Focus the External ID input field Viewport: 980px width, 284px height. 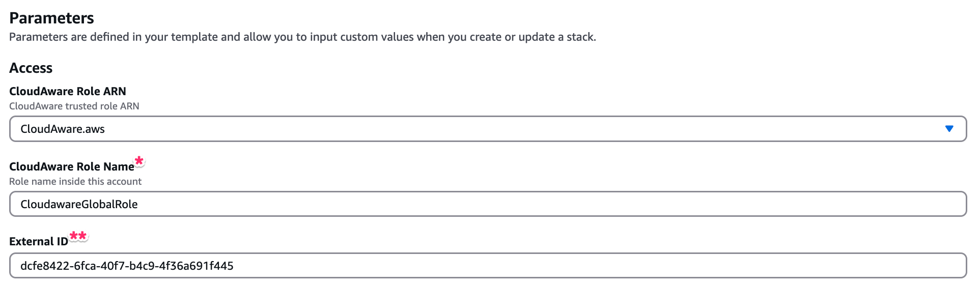click(488, 266)
